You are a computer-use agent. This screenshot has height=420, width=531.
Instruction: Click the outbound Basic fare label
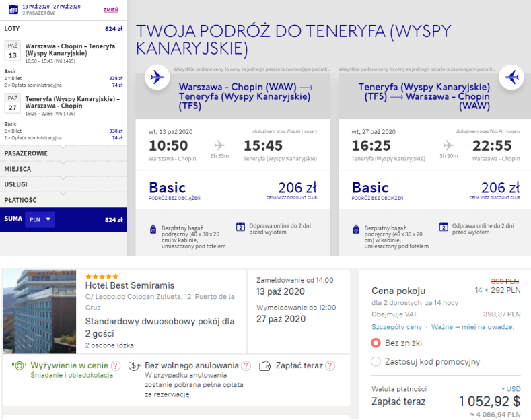coord(168,188)
